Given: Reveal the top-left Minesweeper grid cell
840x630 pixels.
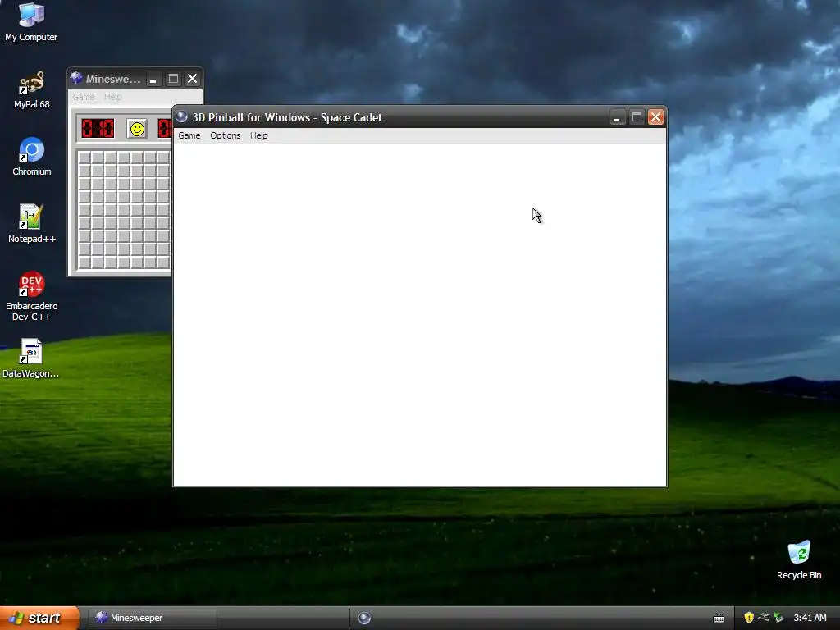Looking at the screenshot, I should [84, 157].
